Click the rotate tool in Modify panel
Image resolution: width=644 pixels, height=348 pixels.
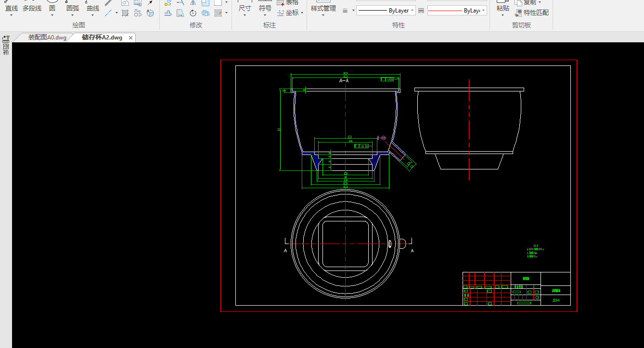click(x=193, y=13)
